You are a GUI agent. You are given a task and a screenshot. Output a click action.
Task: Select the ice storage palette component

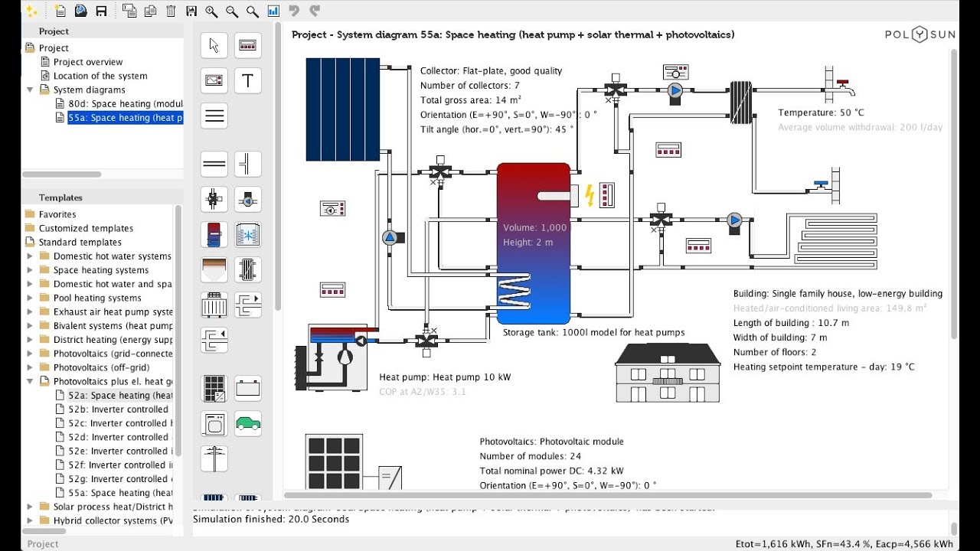[247, 234]
